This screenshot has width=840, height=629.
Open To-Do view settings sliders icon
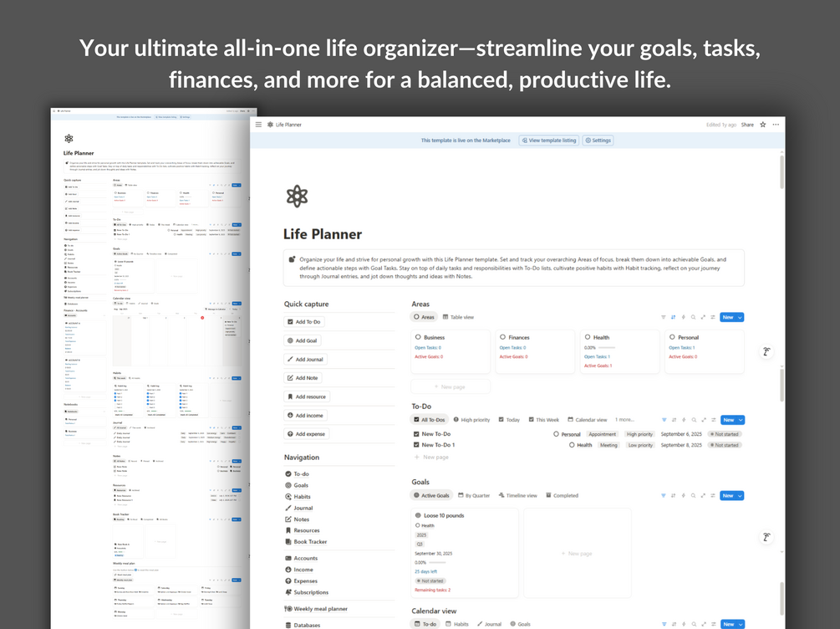[x=713, y=420]
